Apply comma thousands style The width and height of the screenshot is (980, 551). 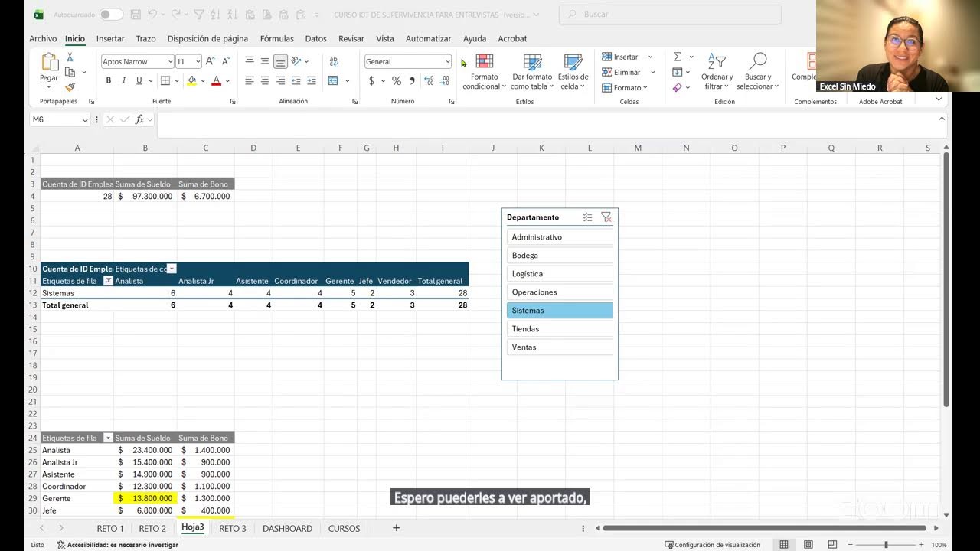[412, 80]
